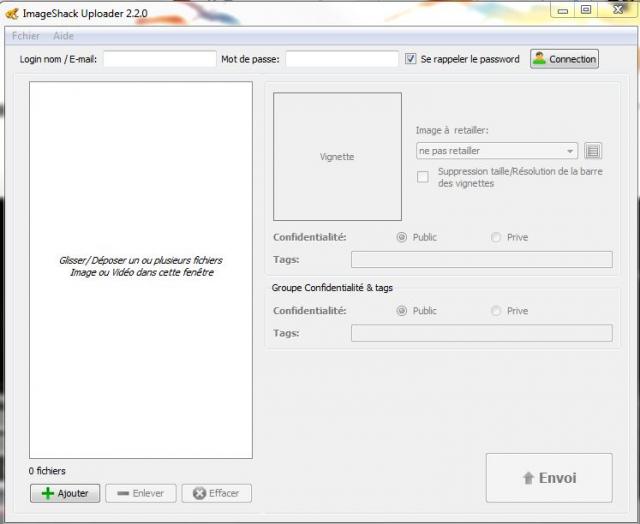
Task: Select Public in the upper Confidentialité row
Action: point(402,237)
